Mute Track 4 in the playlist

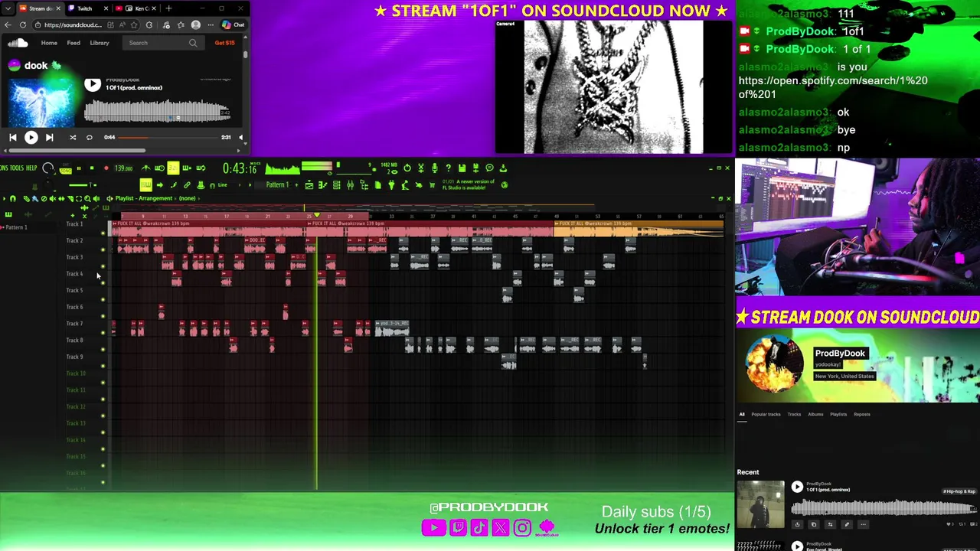(103, 283)
